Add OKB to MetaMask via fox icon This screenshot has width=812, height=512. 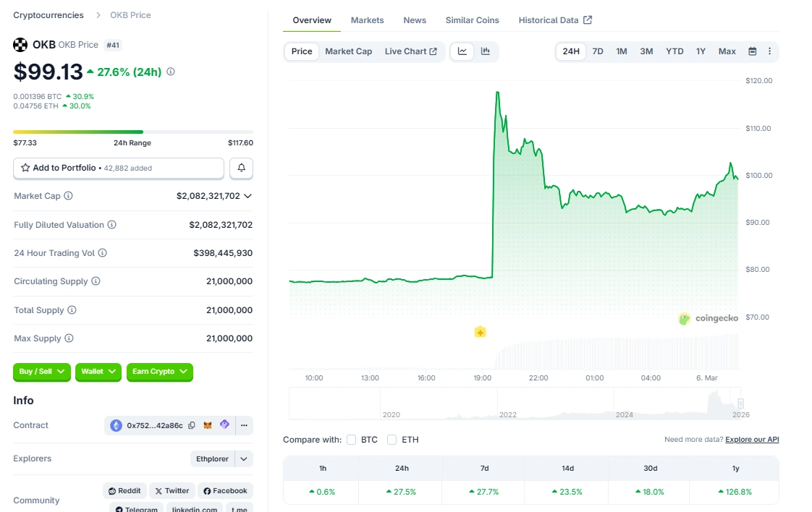208,425
